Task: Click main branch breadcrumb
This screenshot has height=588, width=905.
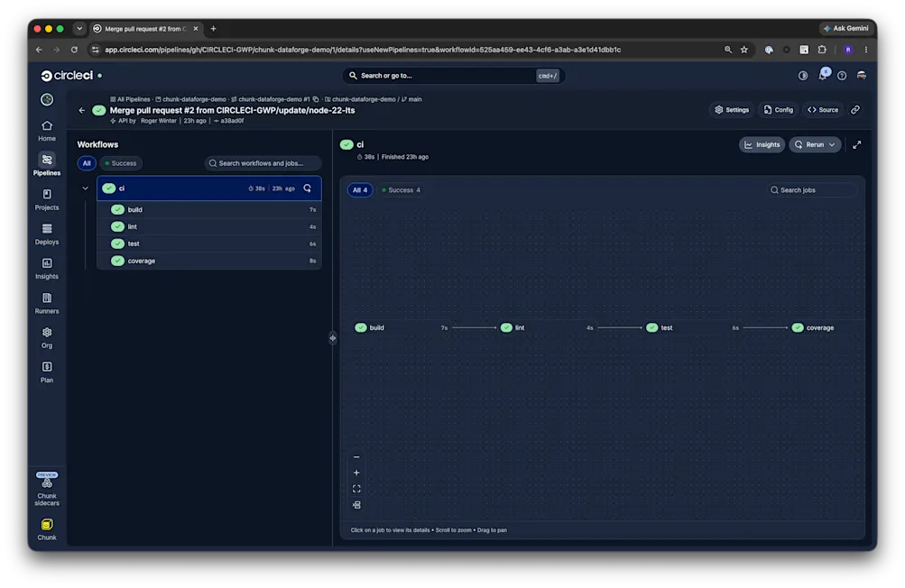Action: (411, 99)
